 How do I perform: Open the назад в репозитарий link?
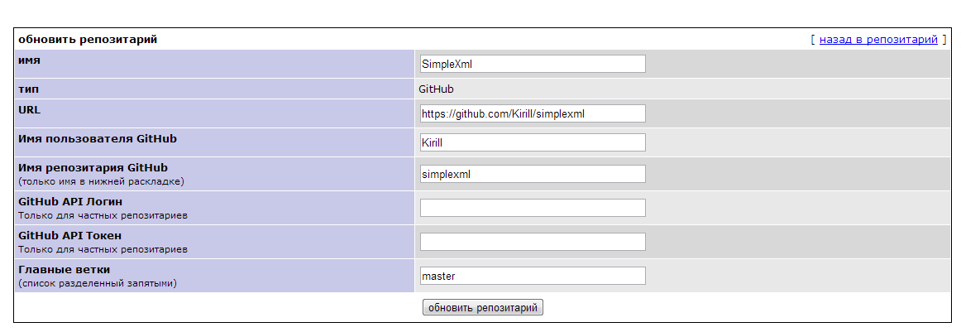878,39
